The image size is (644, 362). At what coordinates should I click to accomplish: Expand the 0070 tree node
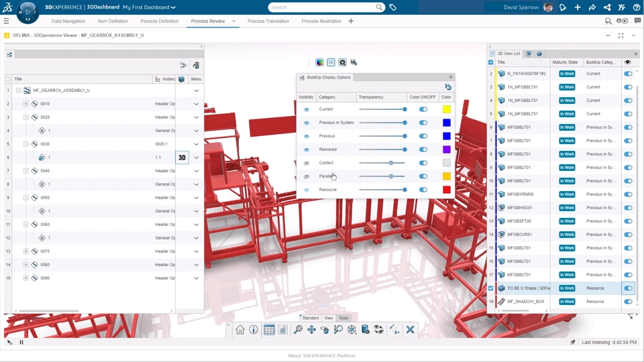coord(26,251)
